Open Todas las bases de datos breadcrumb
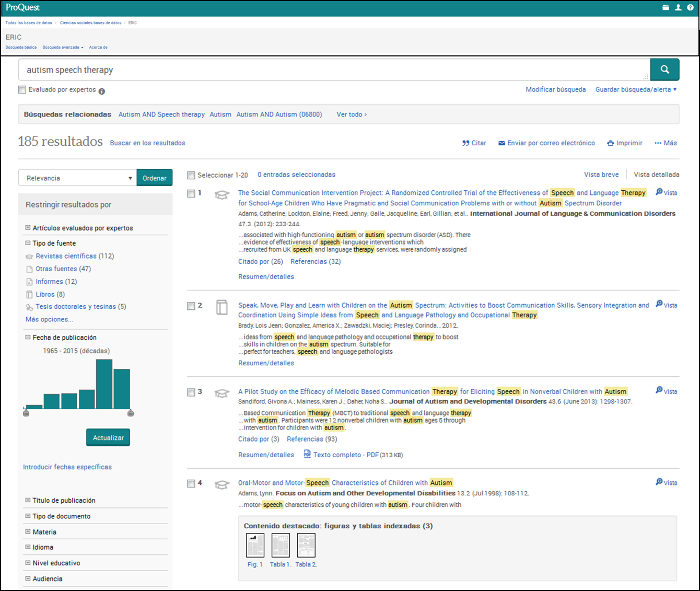 coord(29,23)
